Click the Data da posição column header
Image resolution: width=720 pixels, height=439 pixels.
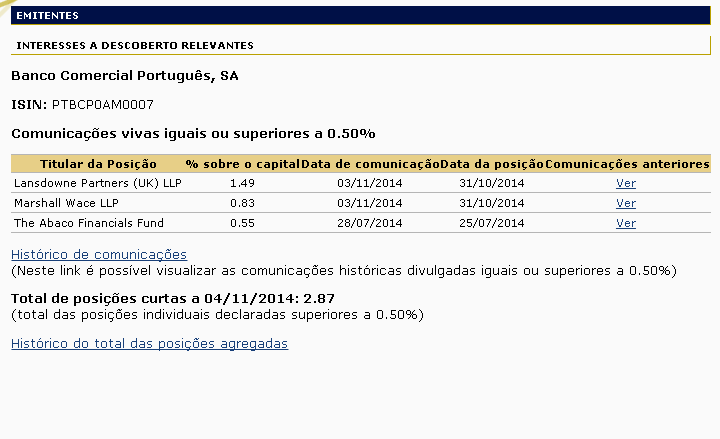pos(492,164)
